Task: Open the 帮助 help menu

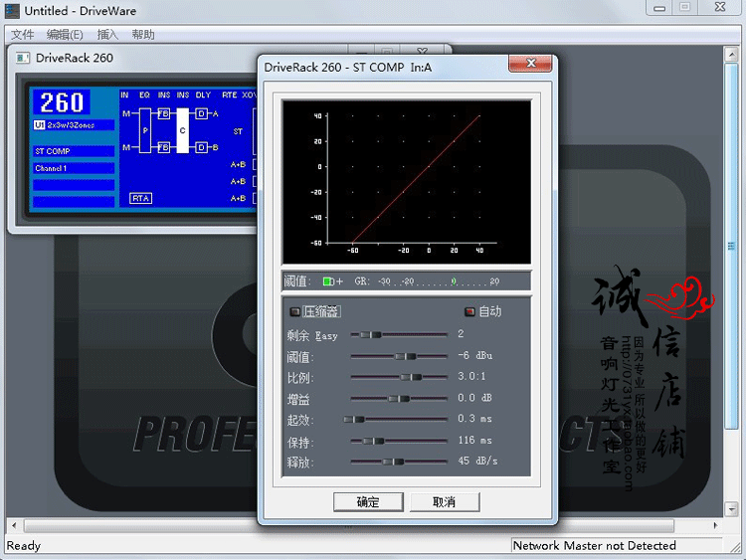Action: tap(143, 35)
